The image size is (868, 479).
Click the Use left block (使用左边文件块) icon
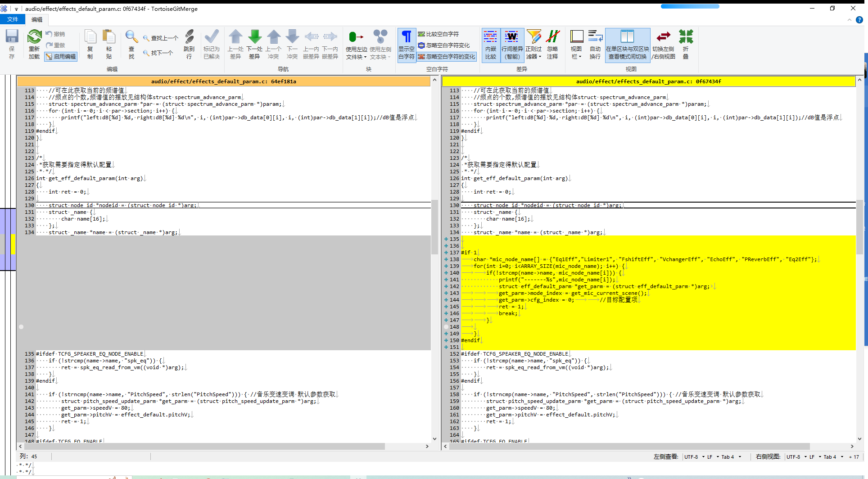pos(356,44)
